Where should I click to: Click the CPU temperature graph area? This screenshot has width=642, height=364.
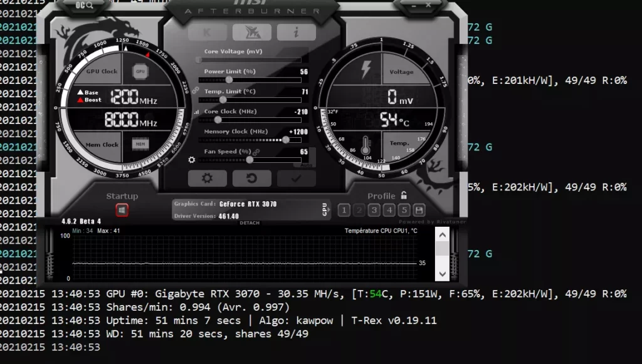point(245,257)
